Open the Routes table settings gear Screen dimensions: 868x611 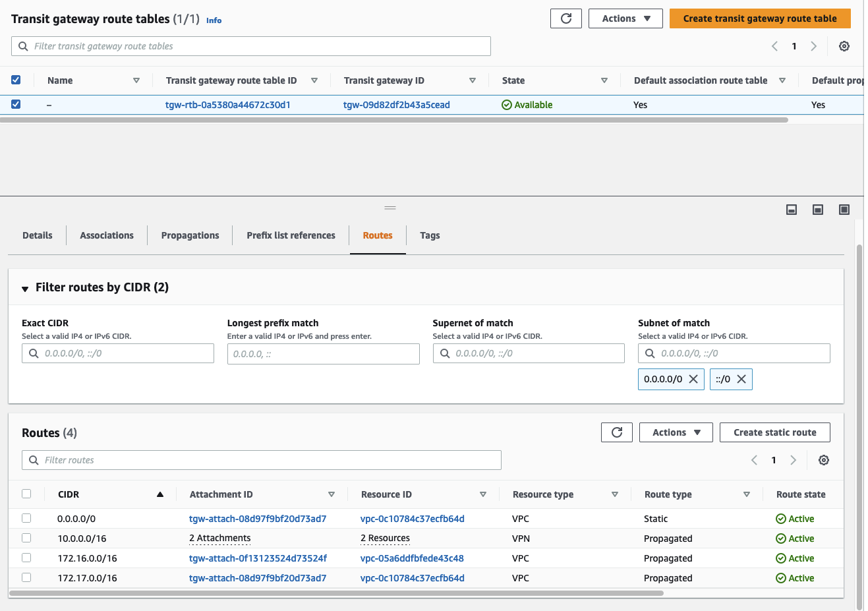[x=823, y=460]
